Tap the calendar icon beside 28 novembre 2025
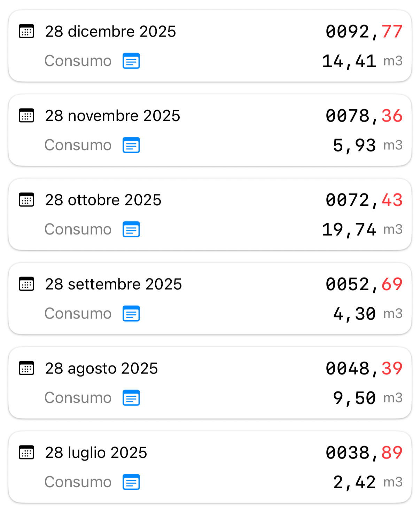Screen dimensions: 420x512 point(26,116)
